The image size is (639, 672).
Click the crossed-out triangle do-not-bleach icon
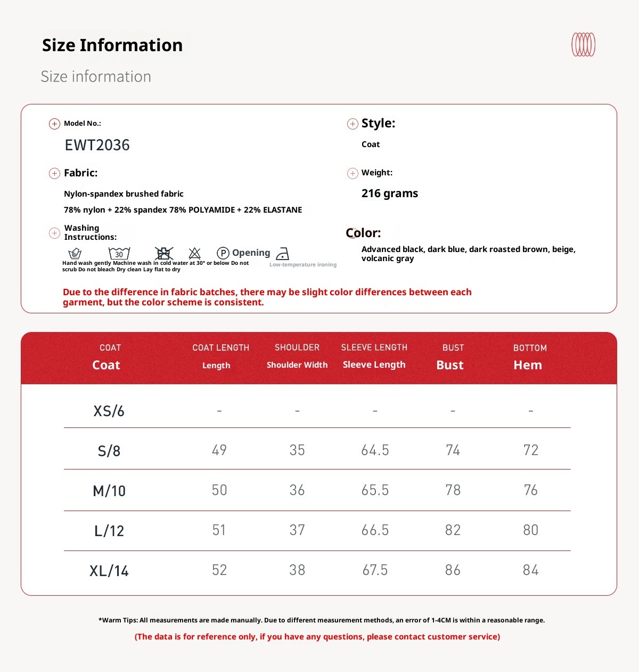point(195,253)
